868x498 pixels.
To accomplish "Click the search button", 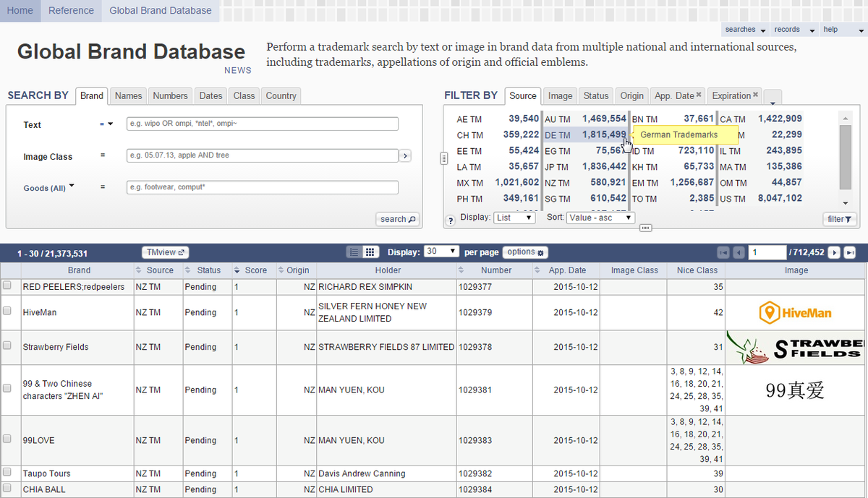I will tap(398, 219).
